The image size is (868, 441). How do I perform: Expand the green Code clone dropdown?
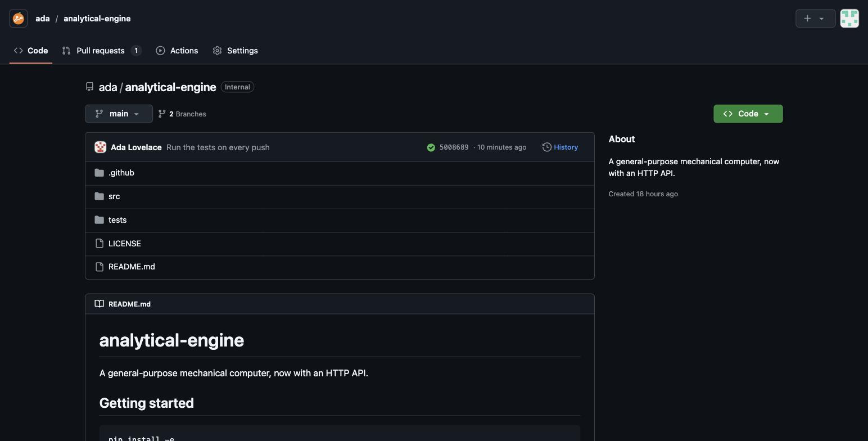(748, 114)
